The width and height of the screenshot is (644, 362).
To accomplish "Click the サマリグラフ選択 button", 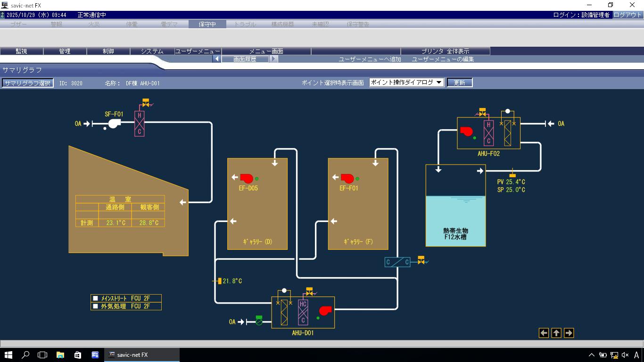I will 27,83.
